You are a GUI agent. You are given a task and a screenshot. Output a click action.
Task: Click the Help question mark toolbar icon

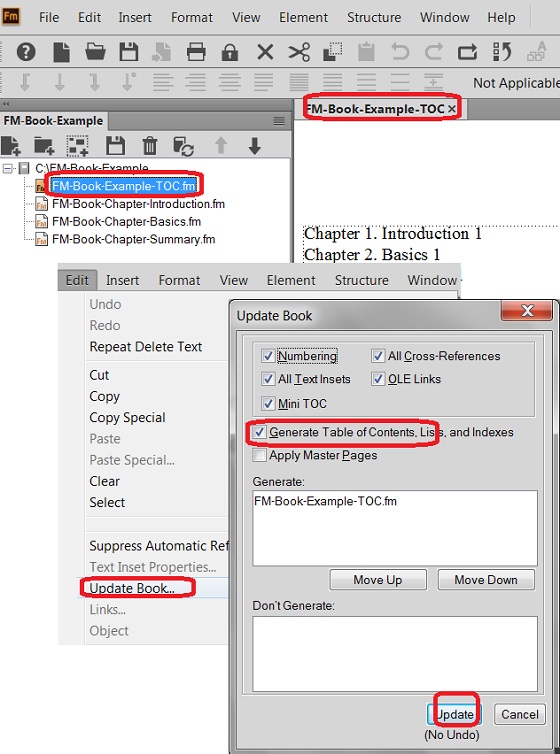tap(26, 51)
